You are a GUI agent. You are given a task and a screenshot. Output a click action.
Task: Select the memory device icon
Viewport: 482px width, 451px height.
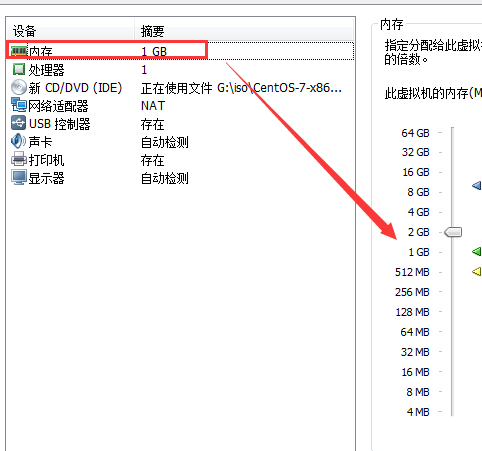click(19, 51)
